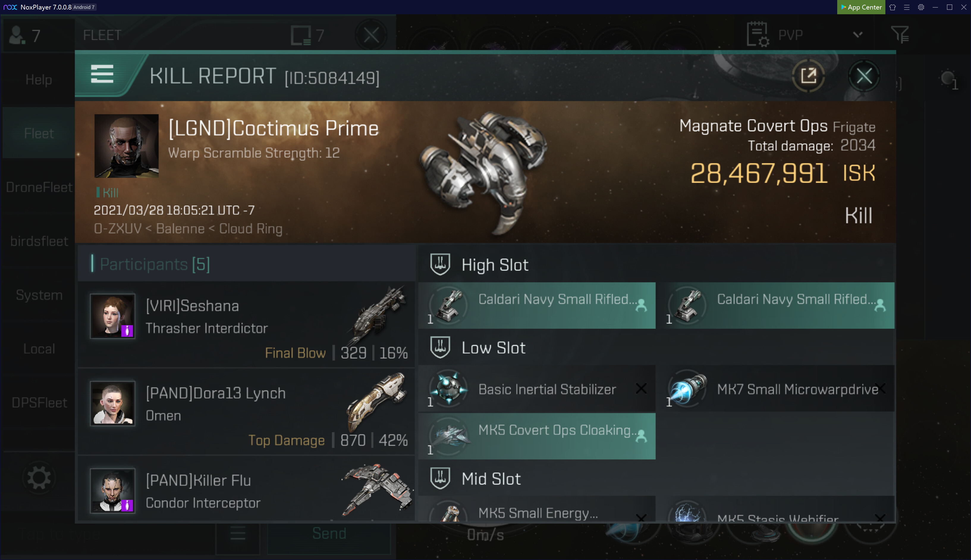The image size is (971, 560).
Task: Click the share kill report icon
Action: (x=808, y=76)
